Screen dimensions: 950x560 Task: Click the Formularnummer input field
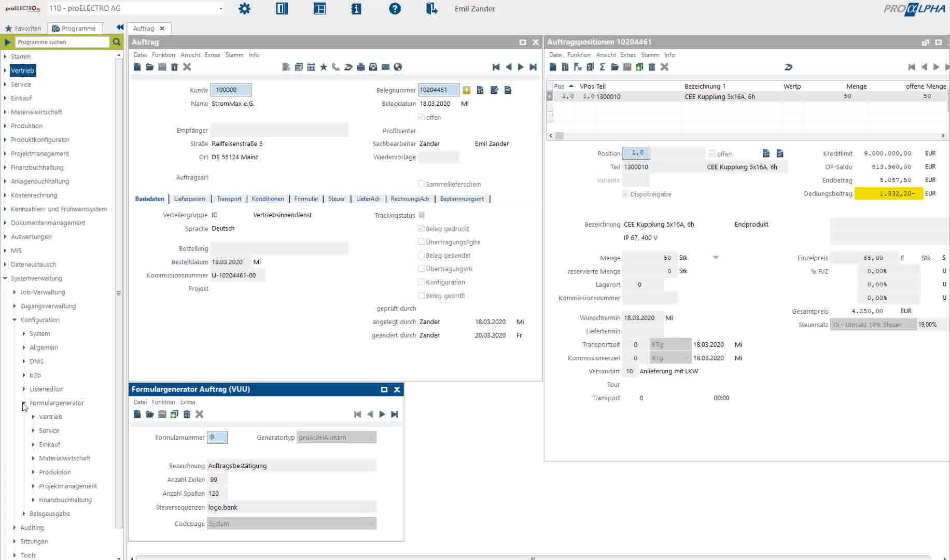tap(217, 438)
